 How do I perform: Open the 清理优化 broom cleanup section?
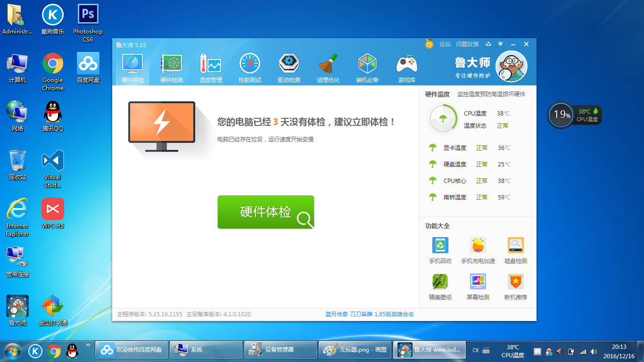coord(328,68)
